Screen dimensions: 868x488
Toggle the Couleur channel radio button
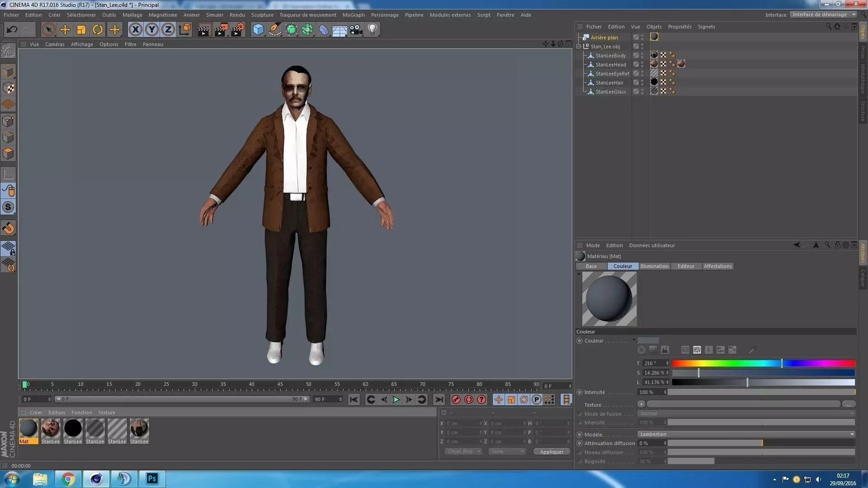point(580,341)
